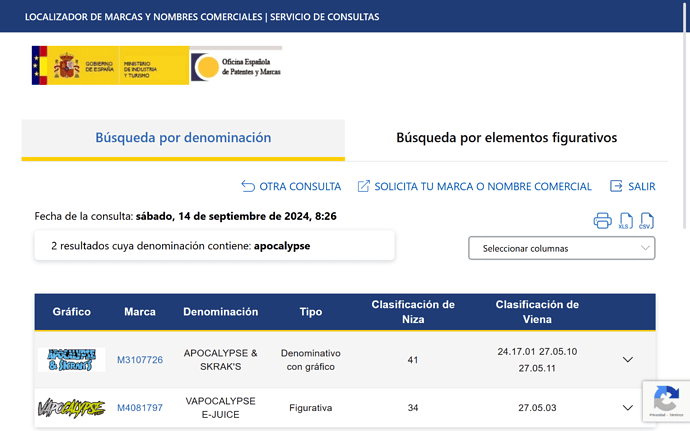Sort by Denominación column header
The width and height of the screenshot is (690, 431).
click(220, 312)
